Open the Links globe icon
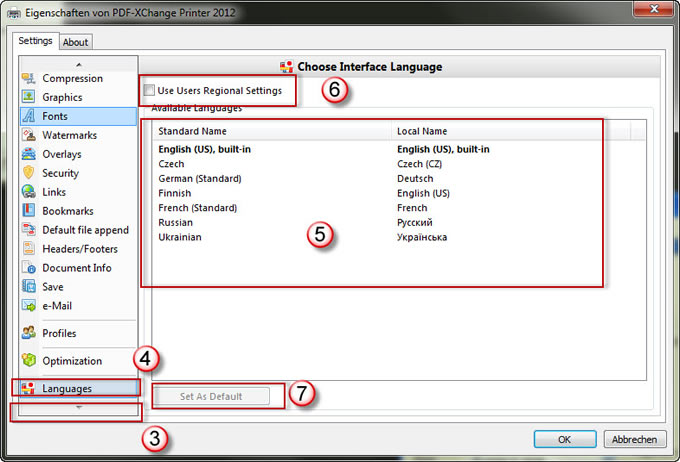680x462 pixels. 29,192
